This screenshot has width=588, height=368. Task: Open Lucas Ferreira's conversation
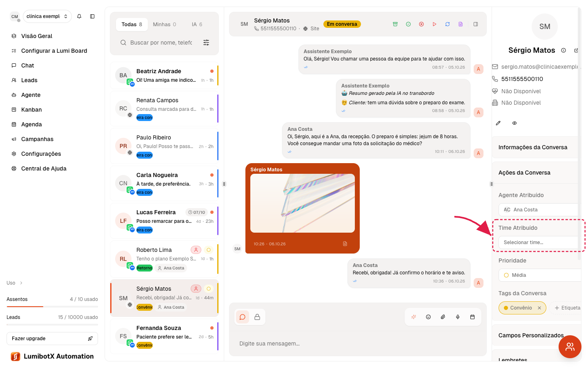click(164, 221)
